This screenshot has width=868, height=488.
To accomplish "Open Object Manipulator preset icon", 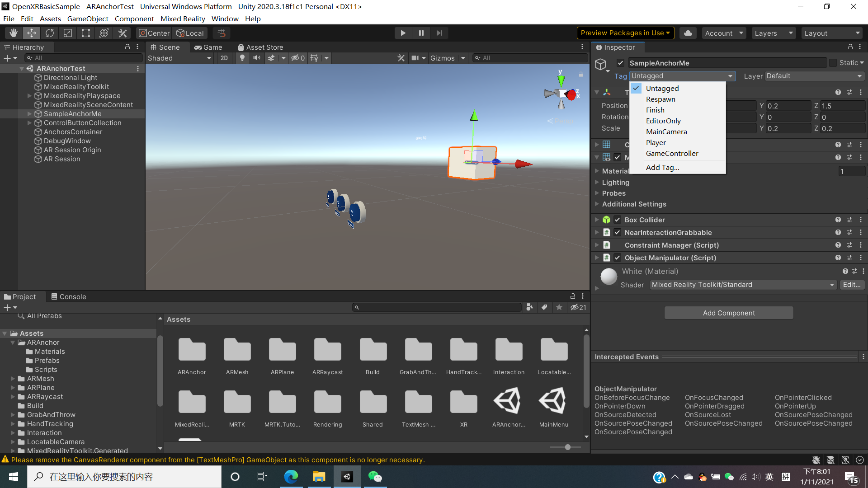I will pos(849,258).
